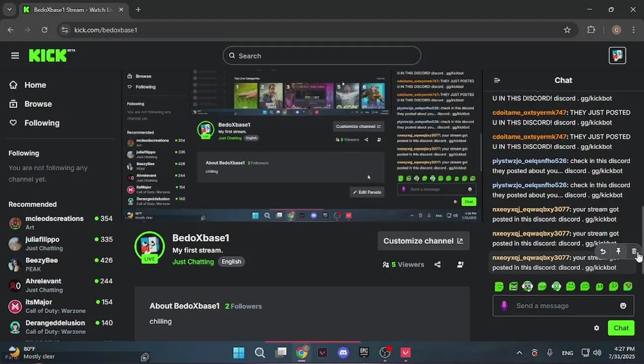The height and width of the screenshot is (364, 644).
Task: Open OBS Studio from the taskbar
Action: 385,352
